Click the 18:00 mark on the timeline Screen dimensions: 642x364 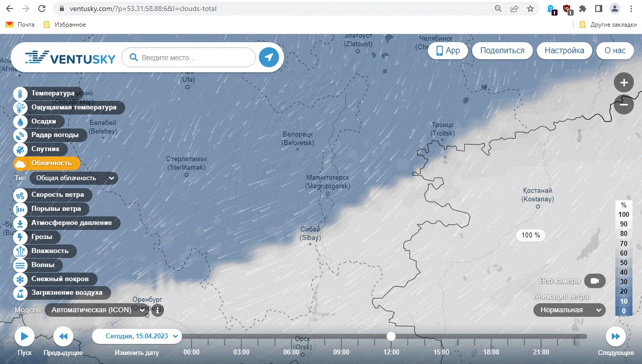click(491, 352)
